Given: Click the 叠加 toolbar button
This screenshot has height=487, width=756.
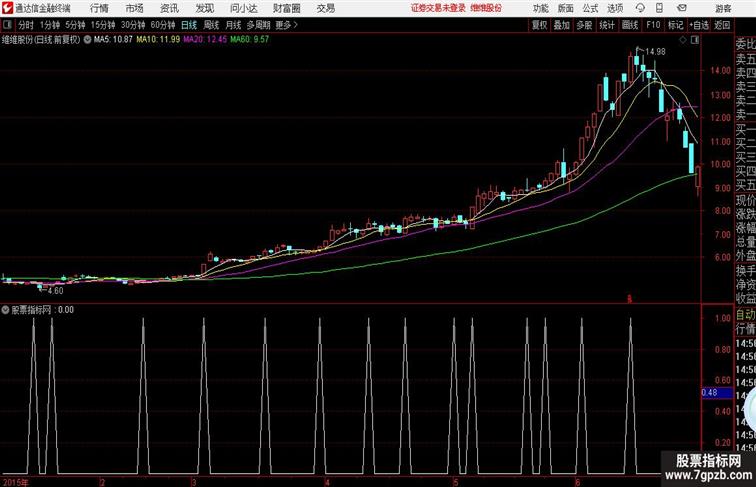Looking at the screenshot, I should [562, 25].
